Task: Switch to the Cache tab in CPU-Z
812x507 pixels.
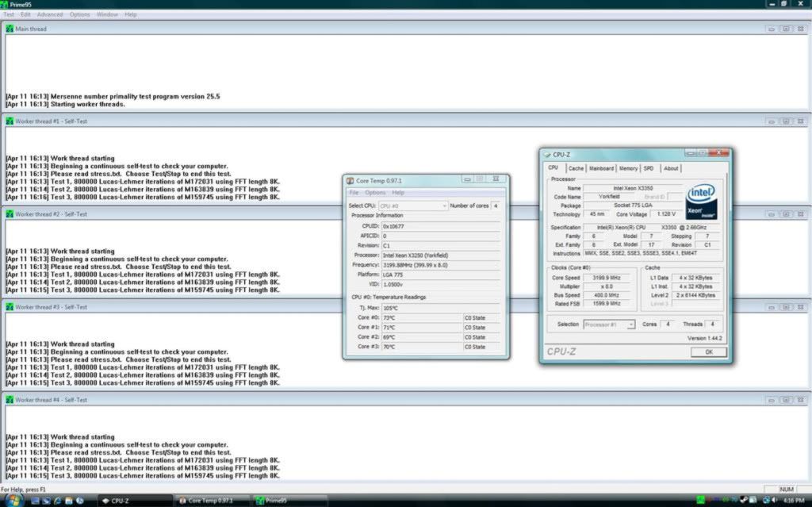Action: coord(576,168)
